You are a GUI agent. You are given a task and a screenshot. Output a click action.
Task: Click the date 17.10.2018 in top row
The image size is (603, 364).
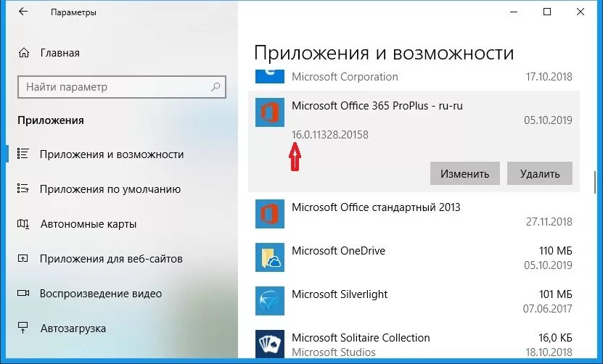click(549, 76)
